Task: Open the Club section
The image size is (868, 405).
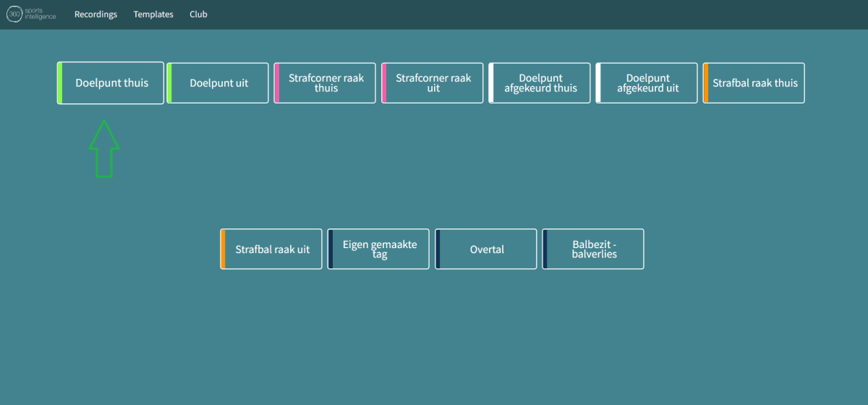Action: pos(198,14)
